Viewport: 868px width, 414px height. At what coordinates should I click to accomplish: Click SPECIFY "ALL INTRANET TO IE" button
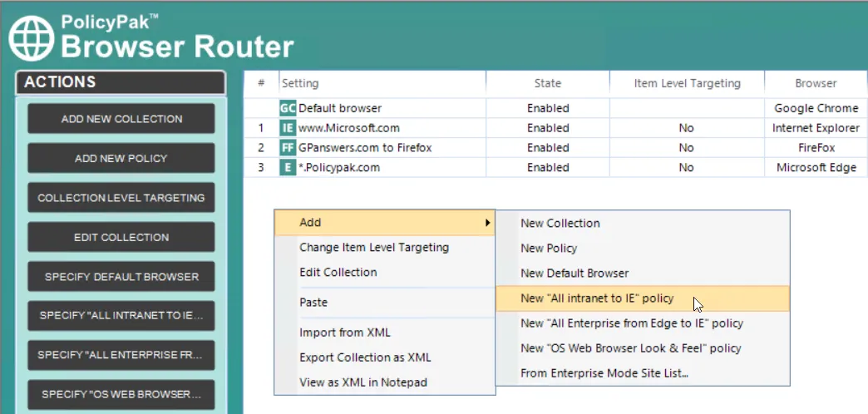[x=121, y=315]
